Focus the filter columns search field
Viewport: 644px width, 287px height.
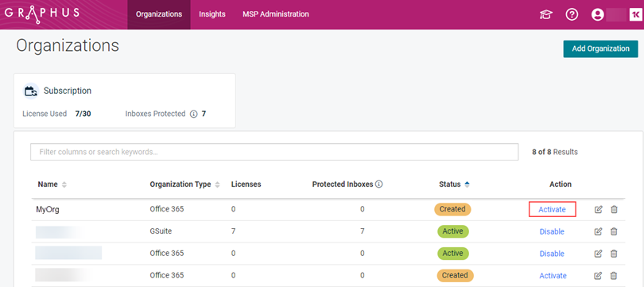pyautogui.click(x=274, y=152)
